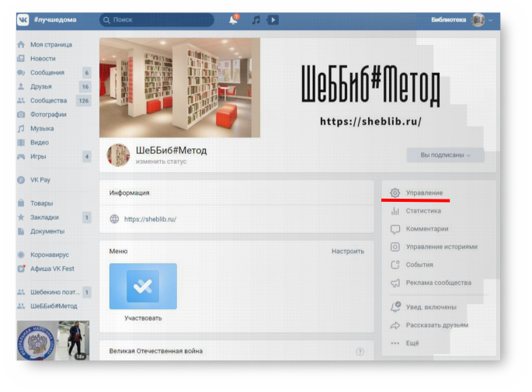532x392 pixels.
Task: Open ШеББиб#Метод shortcut in sidebar
Action: 54,306
